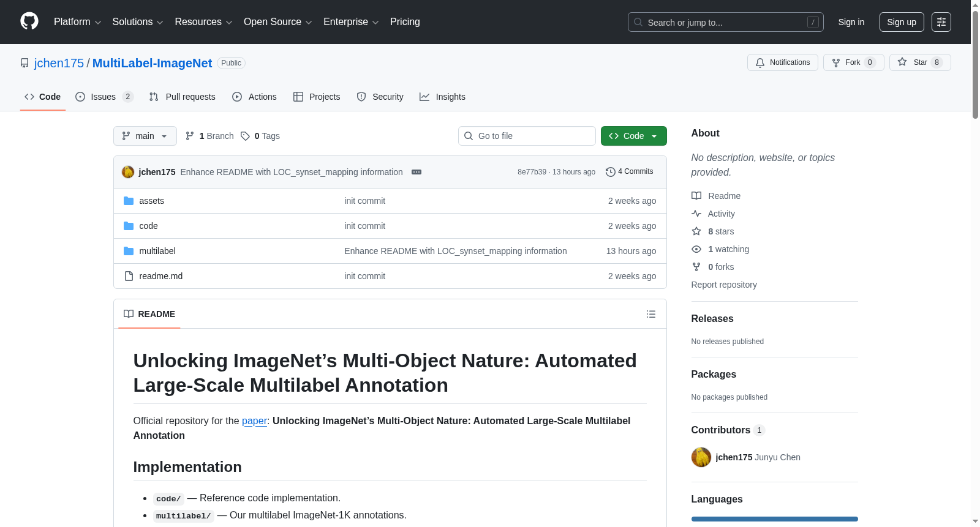980x527 pixels.
Task: Click the star icon to star repository
Action: [902, 62]
